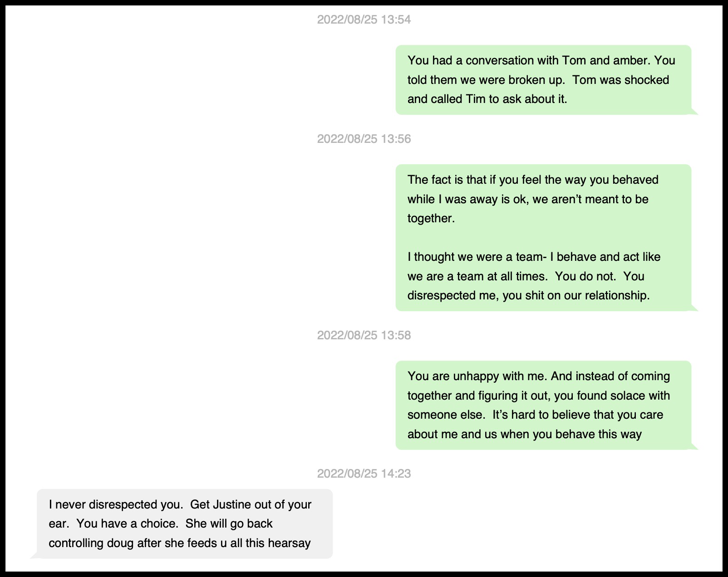Click the name "Tim" in the first message

(x=476, y=99)
